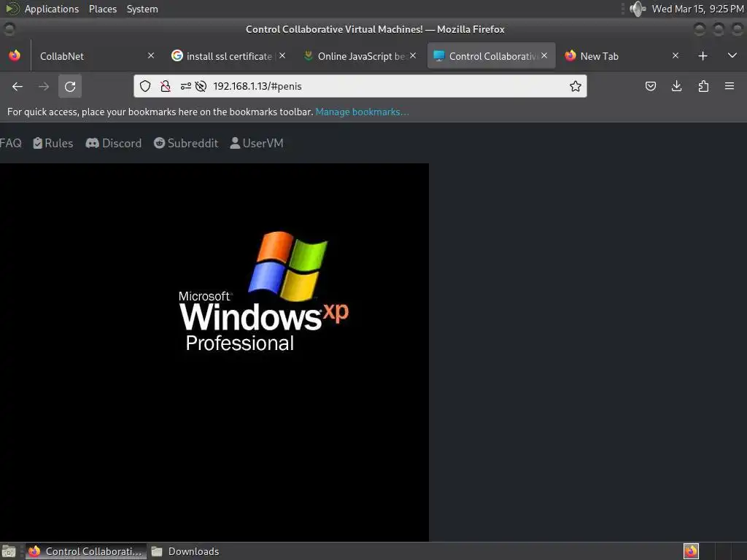Image resolution: width=747 pixels, height=560 pixels.
Task: Bookmark this page with the star icon
Action: (x=576, y=86)
